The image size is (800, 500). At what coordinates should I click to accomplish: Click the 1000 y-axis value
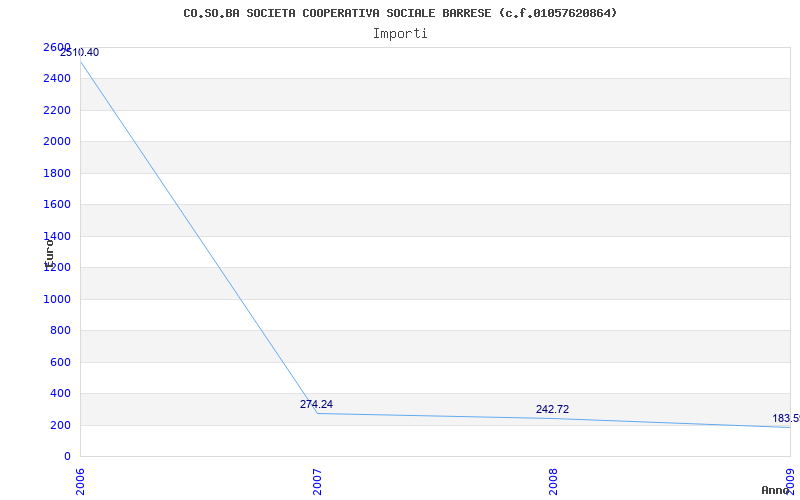coord(57,299)
